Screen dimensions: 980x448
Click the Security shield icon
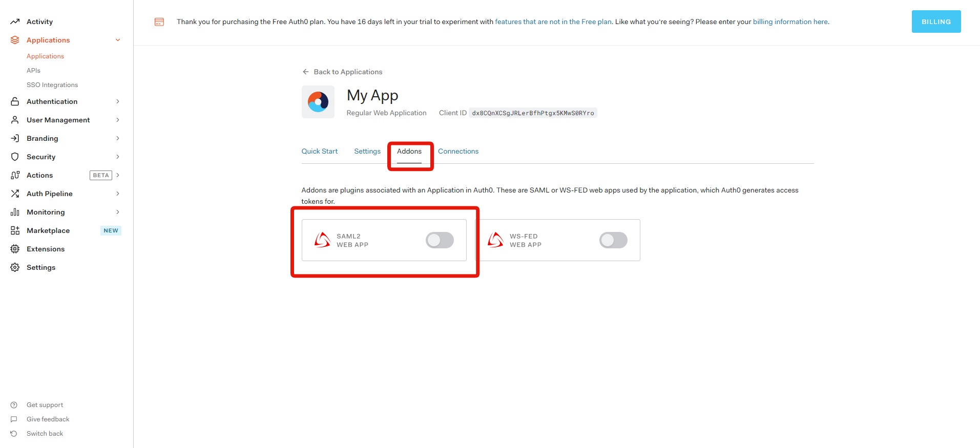(x=15, y=157)
